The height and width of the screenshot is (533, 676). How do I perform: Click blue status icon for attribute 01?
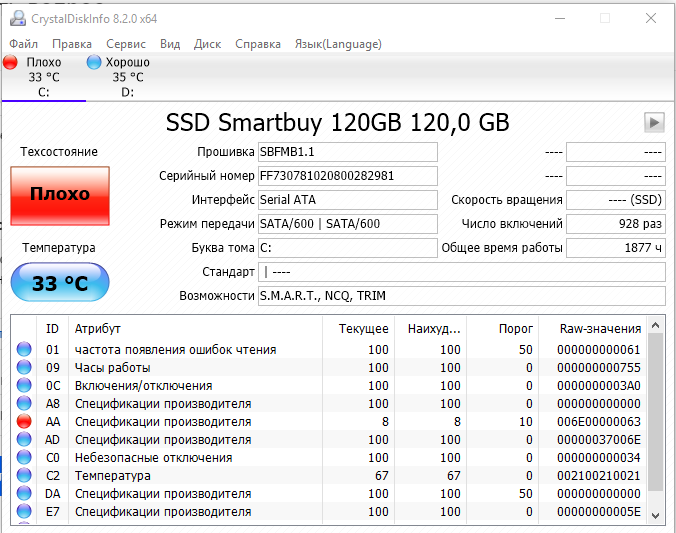(24, 349)
